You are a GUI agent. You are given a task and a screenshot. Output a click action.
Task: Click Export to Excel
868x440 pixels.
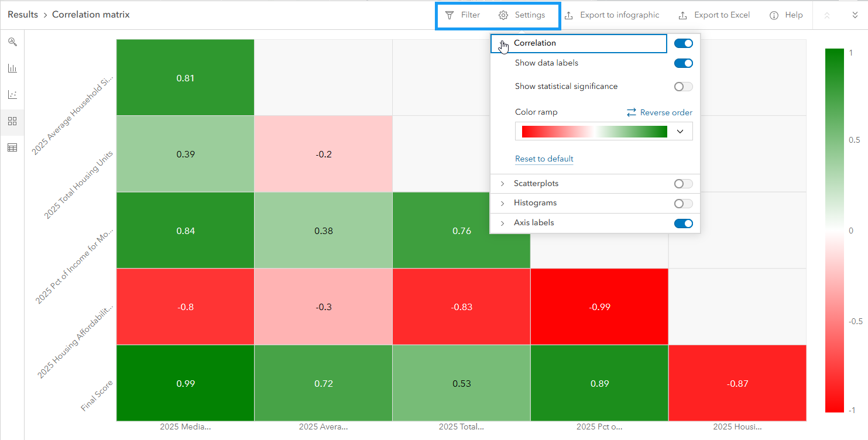(x=714, y=15)
